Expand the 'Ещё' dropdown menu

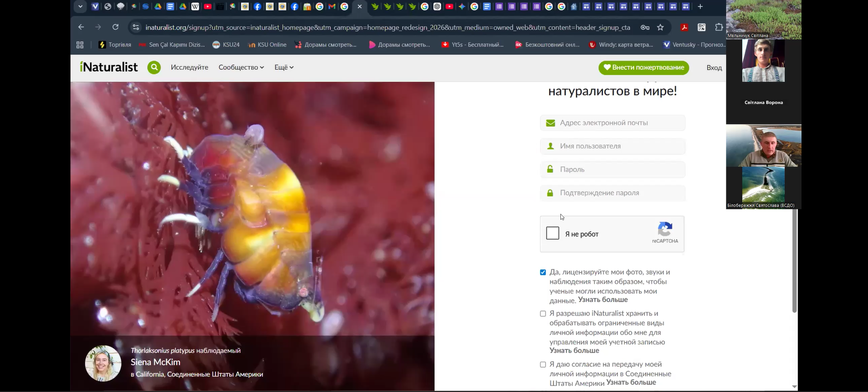284,67
